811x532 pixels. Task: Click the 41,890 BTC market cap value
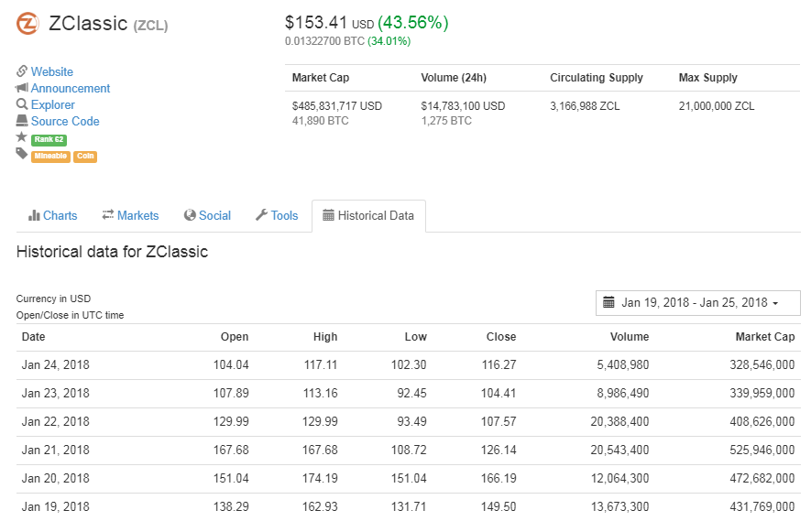320,121
